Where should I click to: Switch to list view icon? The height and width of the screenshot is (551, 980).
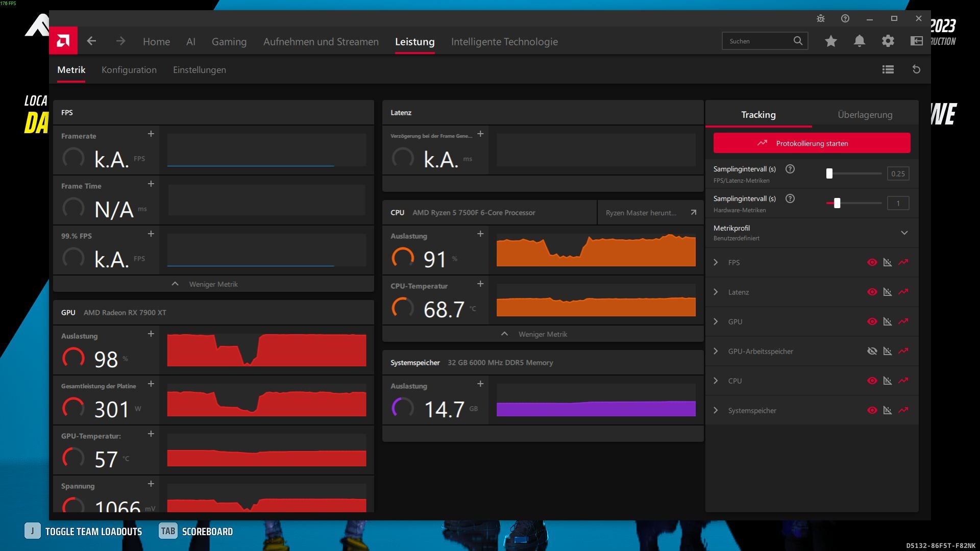[888, 69]
